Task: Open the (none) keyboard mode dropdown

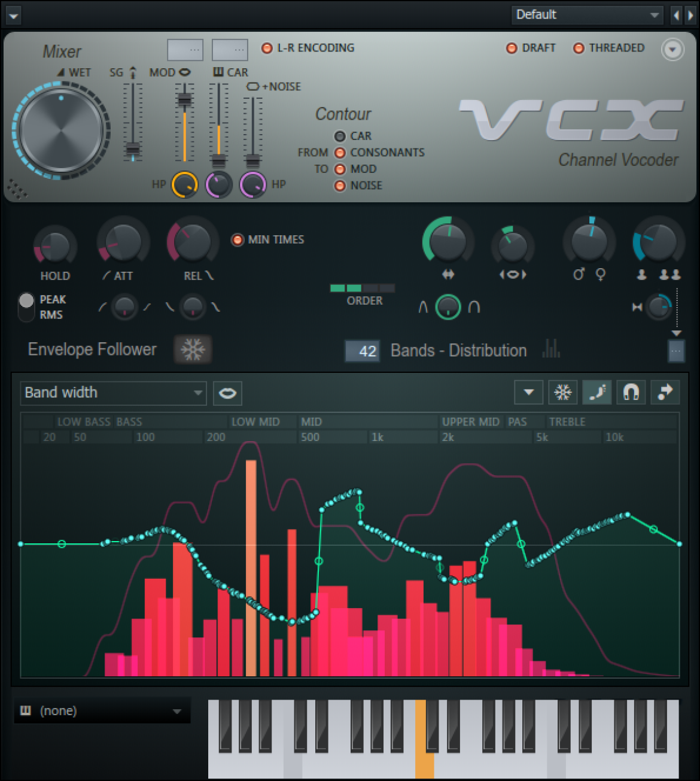Action: pyautogui.click(x=102, y=711)
